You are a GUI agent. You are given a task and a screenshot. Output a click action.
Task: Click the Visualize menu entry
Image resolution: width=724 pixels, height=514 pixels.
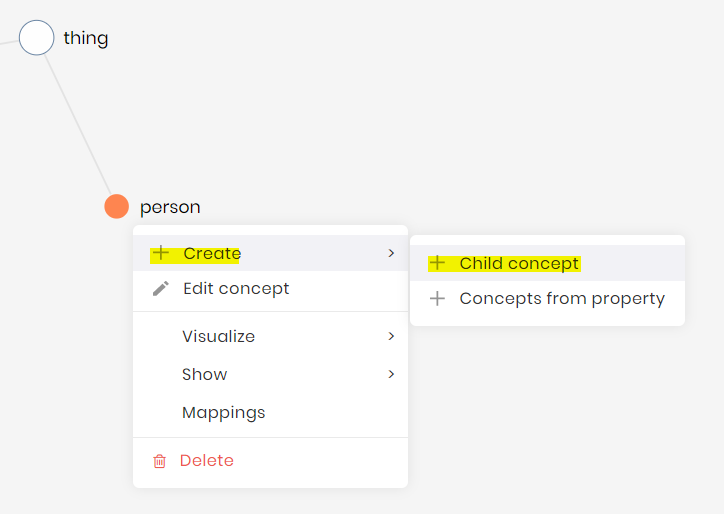(218, 336)
